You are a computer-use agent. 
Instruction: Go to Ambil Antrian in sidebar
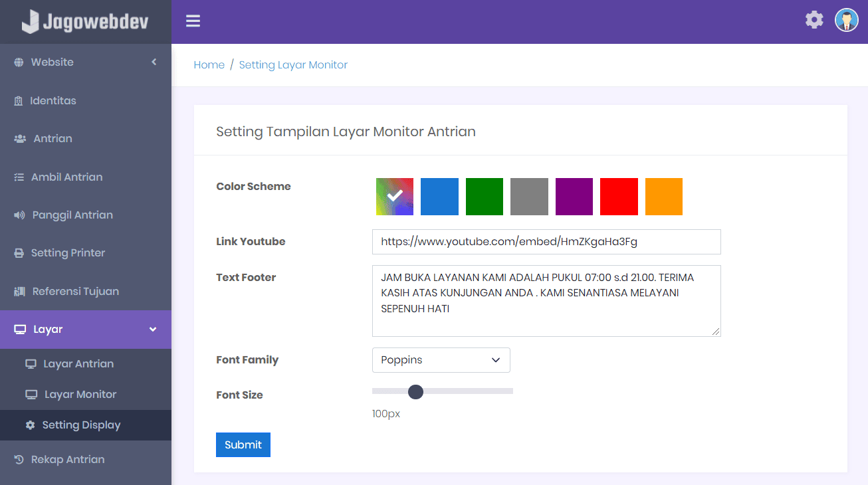coord(66,177)
